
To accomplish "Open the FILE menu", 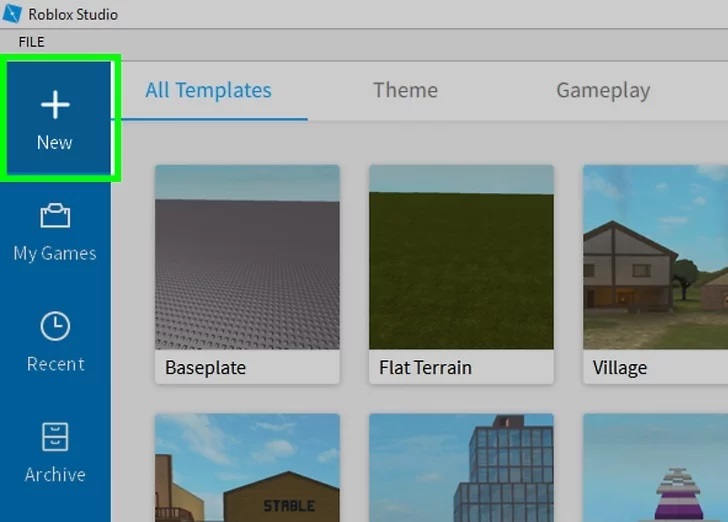I will [32, 42].
